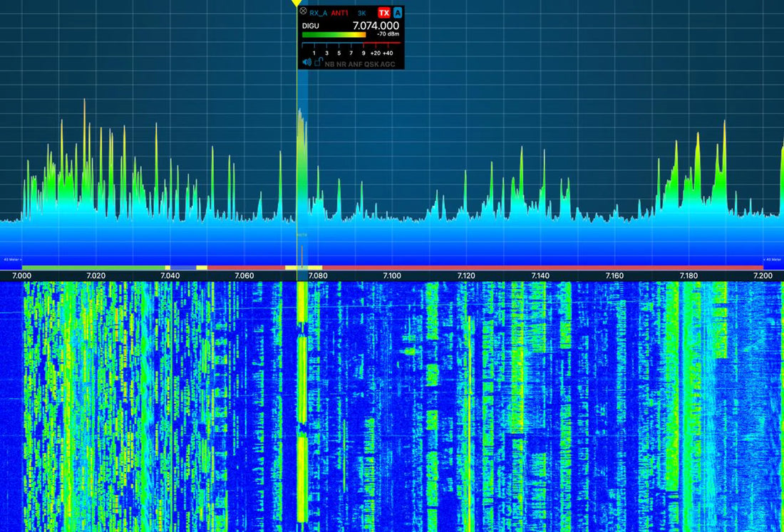Image resolution: width=784 pixels, height=532 pixels.
Task: Open the DIGU mode selector
Action: [x=312, y=26]
